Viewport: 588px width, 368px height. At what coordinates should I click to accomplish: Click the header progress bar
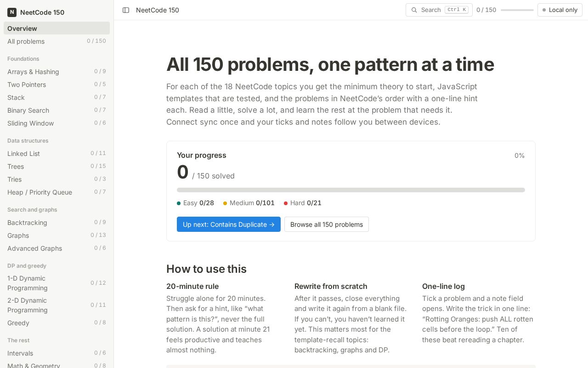coord(517,10)
